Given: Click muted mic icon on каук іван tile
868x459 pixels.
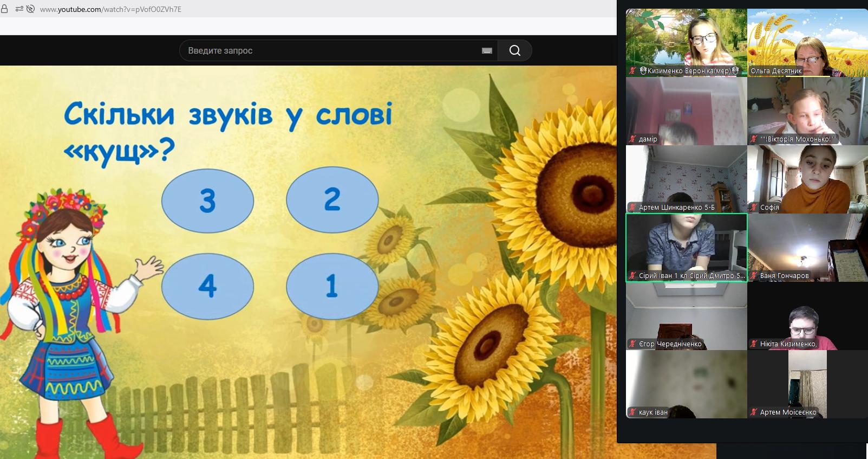Looking at the screenshot, I should coord(632,412).
